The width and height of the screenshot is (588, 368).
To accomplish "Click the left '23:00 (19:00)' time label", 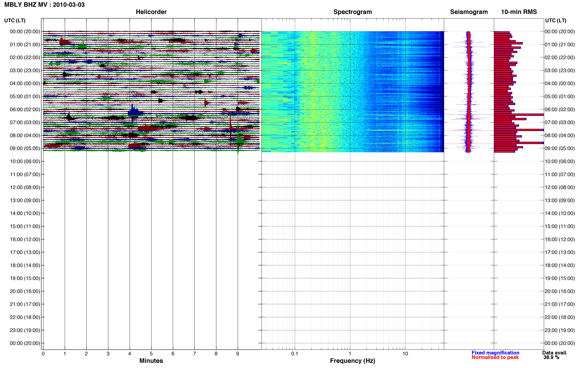I will (25, 330).
